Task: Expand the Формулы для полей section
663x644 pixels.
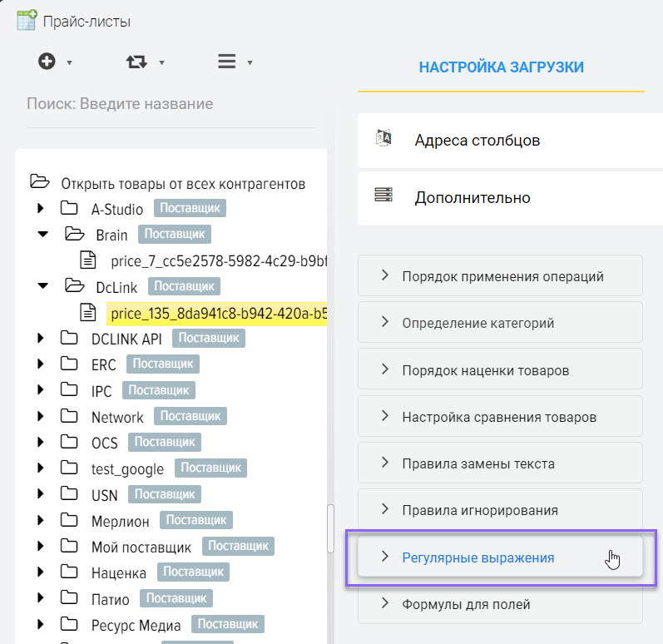Action: pyautogui.click(x=465, y=604)
